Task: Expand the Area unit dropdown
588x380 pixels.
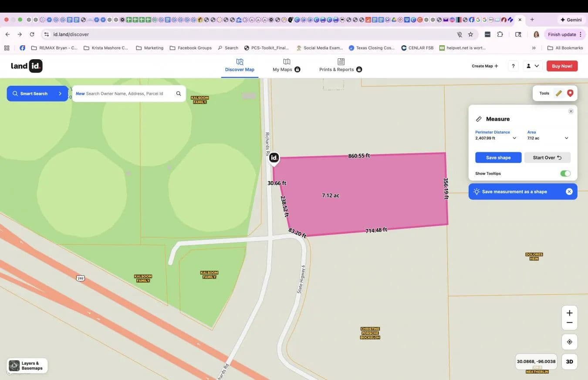Action: (566, 138)
